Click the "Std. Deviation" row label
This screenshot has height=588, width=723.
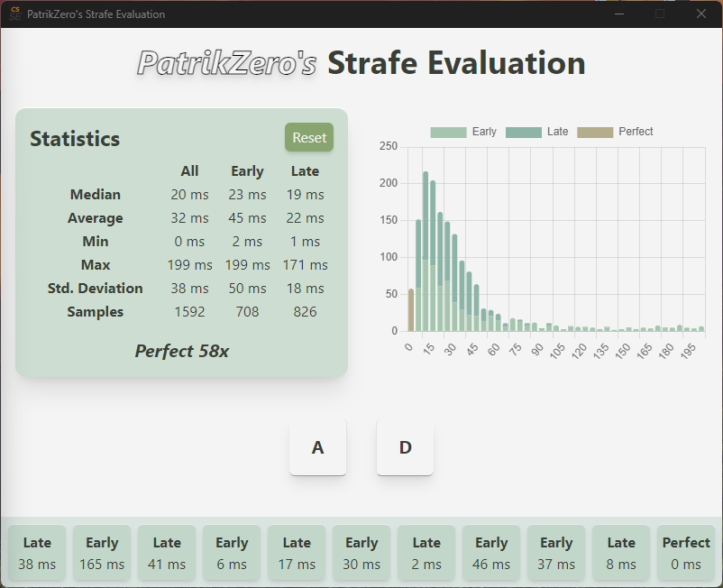(95, 289)
